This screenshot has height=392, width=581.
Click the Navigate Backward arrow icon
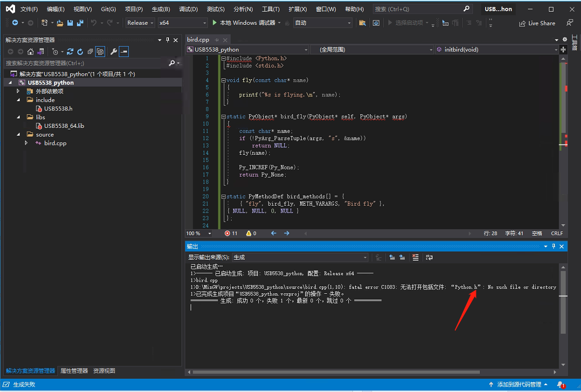pyautogui.click(x=15, y=22)
